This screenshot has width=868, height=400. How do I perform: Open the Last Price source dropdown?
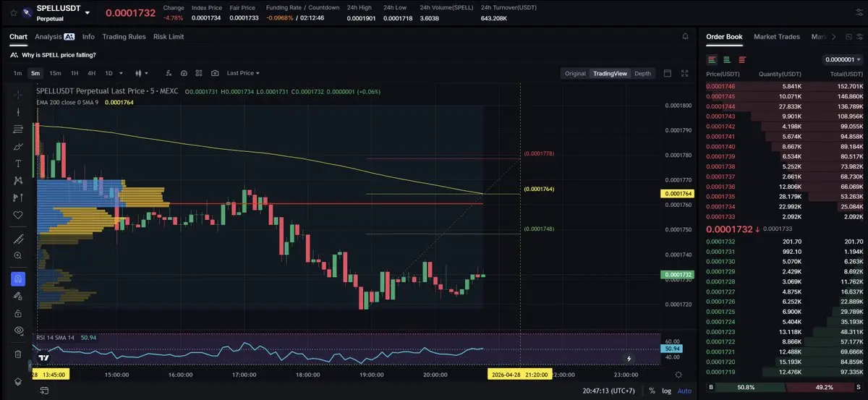243,73
